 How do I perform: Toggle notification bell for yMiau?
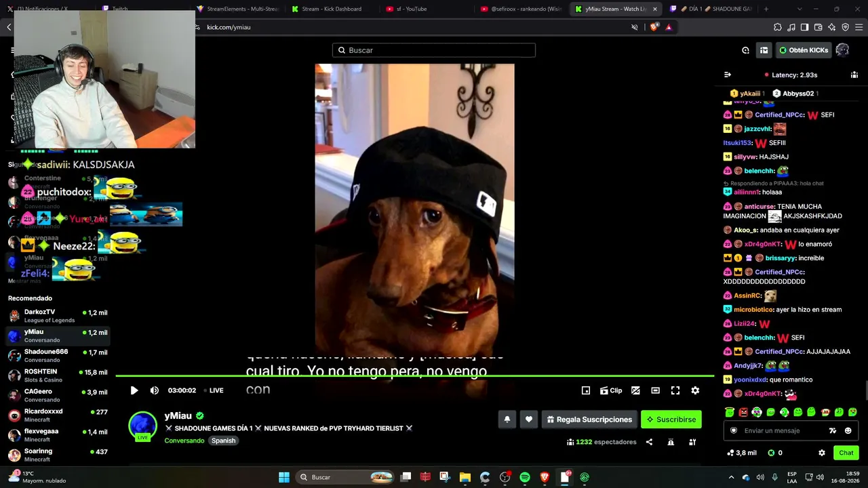[x=507, y=420]
